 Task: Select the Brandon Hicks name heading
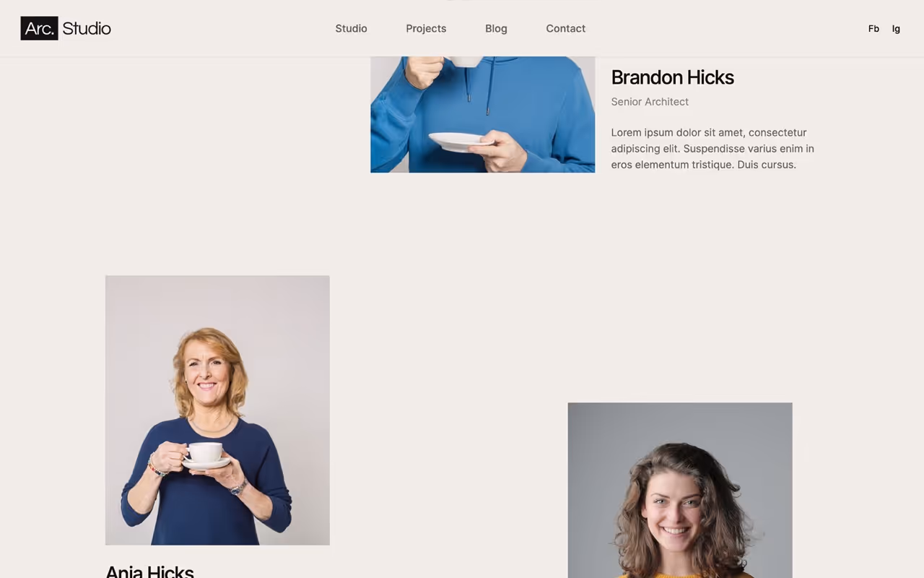[672, 77]
